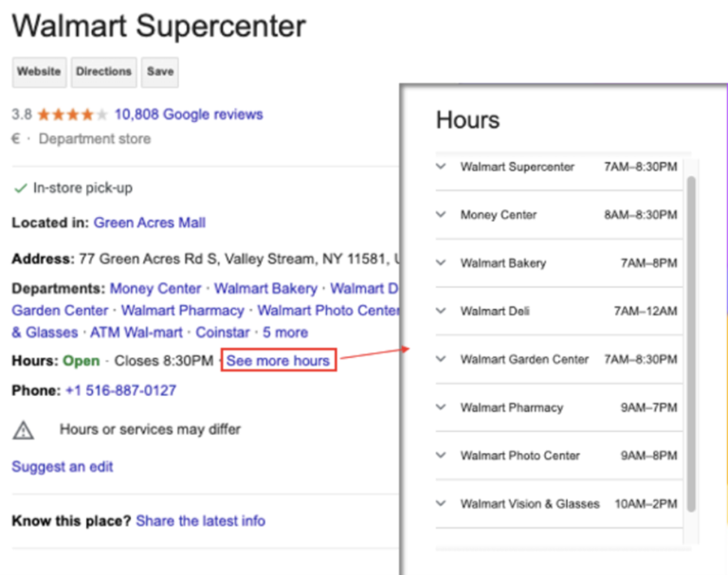Viewport: 728px width, 575px height.
Task: Click the Open status text
Action: click(x=82, y=361)
